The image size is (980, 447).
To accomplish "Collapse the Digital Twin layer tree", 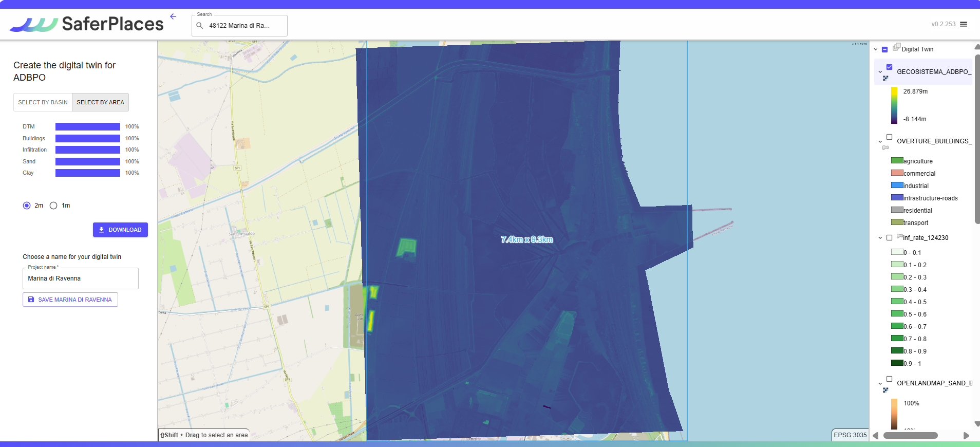I will [x=876, y=49].
